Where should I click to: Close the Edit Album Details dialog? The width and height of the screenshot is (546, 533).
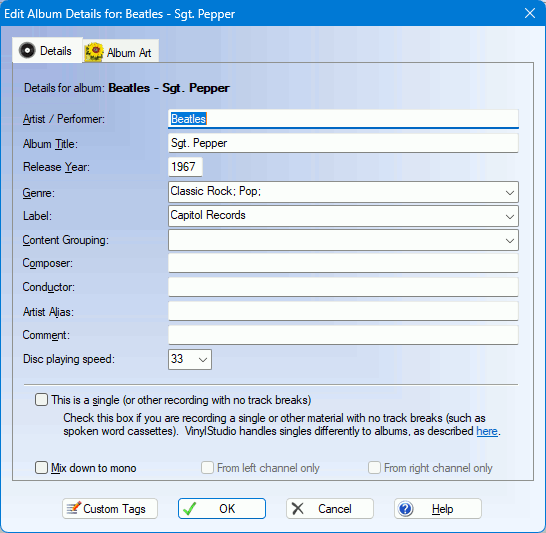(530, 13)
